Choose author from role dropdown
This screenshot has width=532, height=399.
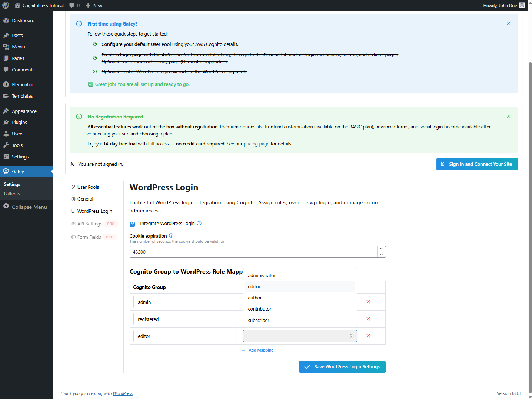(x=300, y=298)
